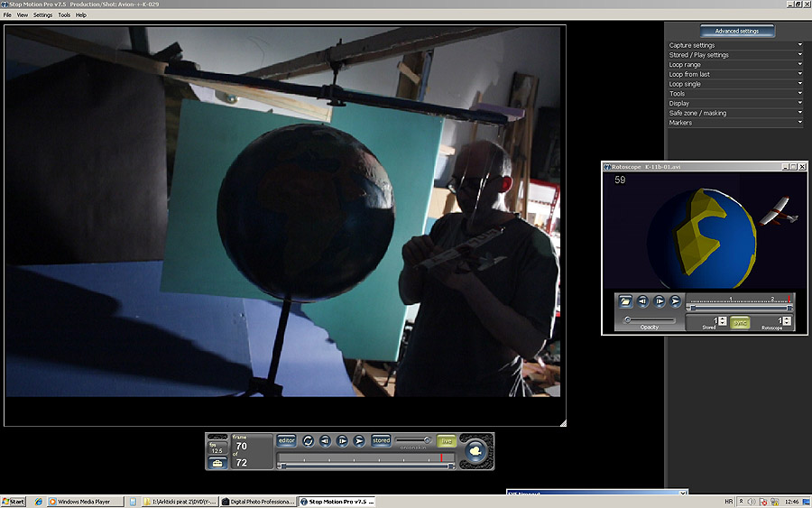
Task: Click the loop playback icon in the main control bar
Action: [309, 440]
